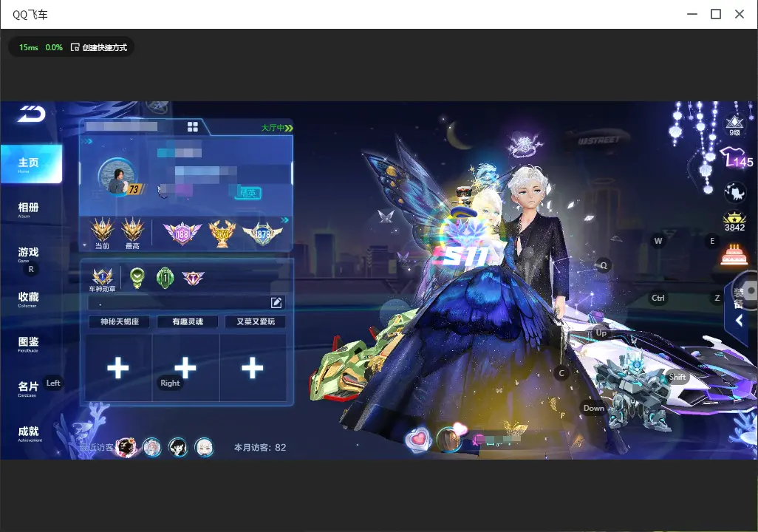Click the Ctrl key overlay button
This screenshot has height=532, width=758.
(x=658, y=298)
